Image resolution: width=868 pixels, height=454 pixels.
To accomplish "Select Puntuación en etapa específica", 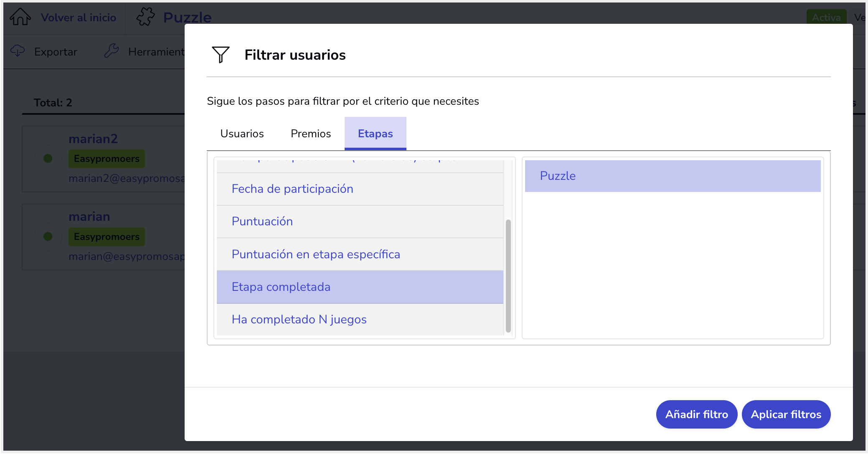I will coord(360,254).
